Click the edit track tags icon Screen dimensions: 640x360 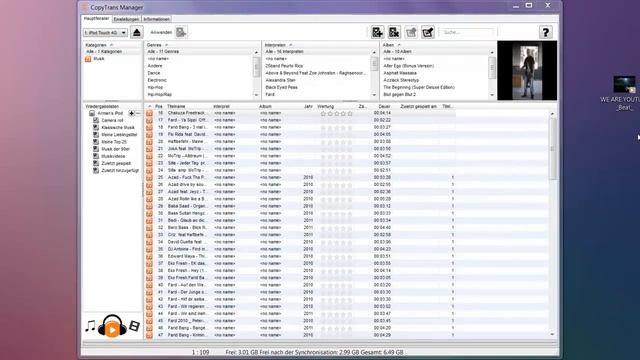tap(428, 32)
